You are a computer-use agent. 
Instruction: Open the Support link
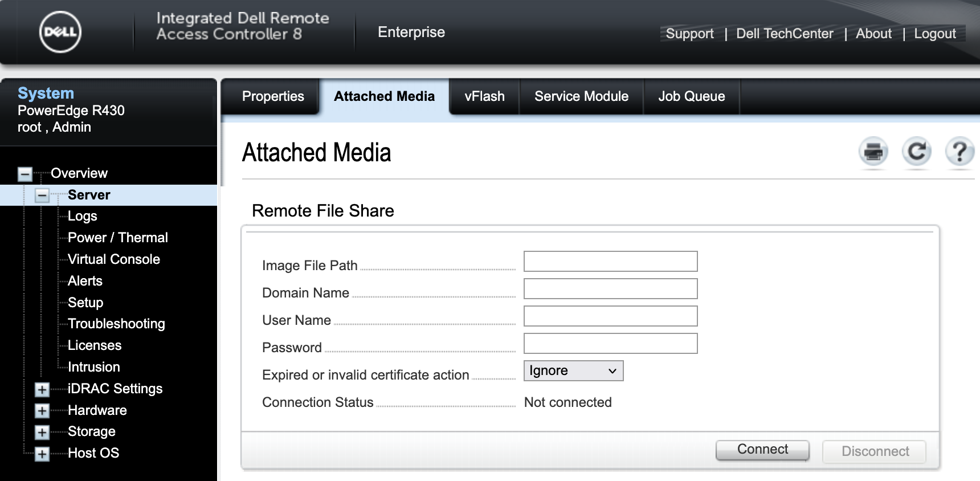tap(690, 34)
